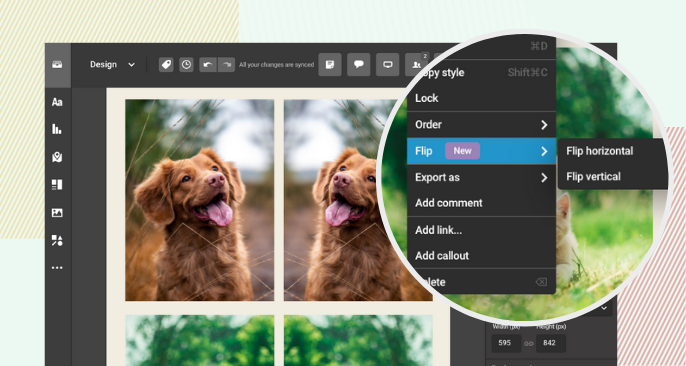Show more sidebar options (three dots)
The height and width of the screenshot is (366, 686).
click(57, 268)
